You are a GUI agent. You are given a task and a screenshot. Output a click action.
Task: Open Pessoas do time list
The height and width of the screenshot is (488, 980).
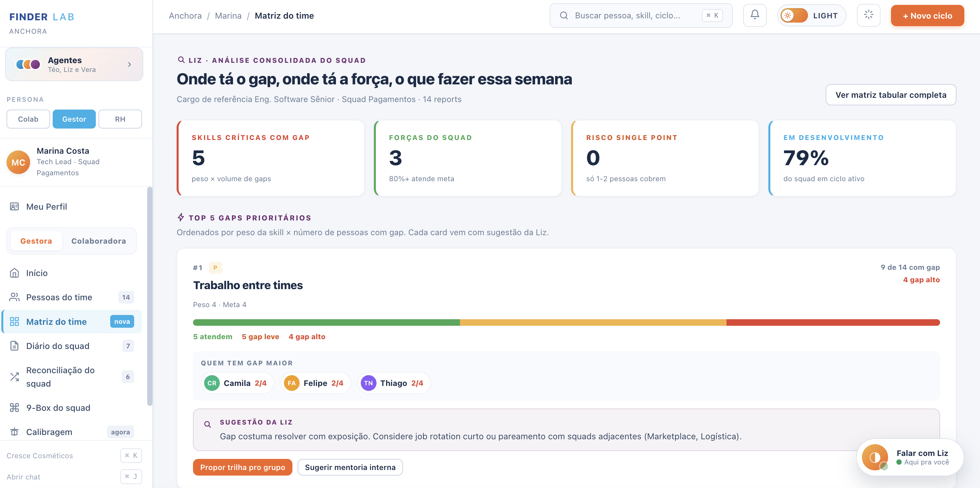pos(72,297)
